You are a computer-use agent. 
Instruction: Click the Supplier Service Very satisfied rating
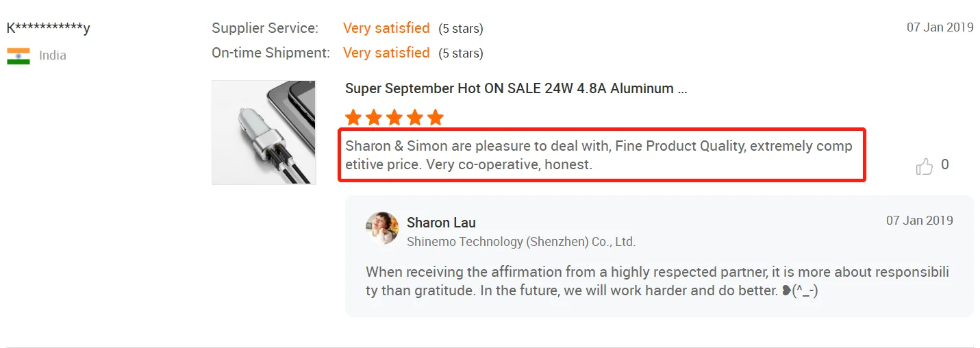[386, 28]
